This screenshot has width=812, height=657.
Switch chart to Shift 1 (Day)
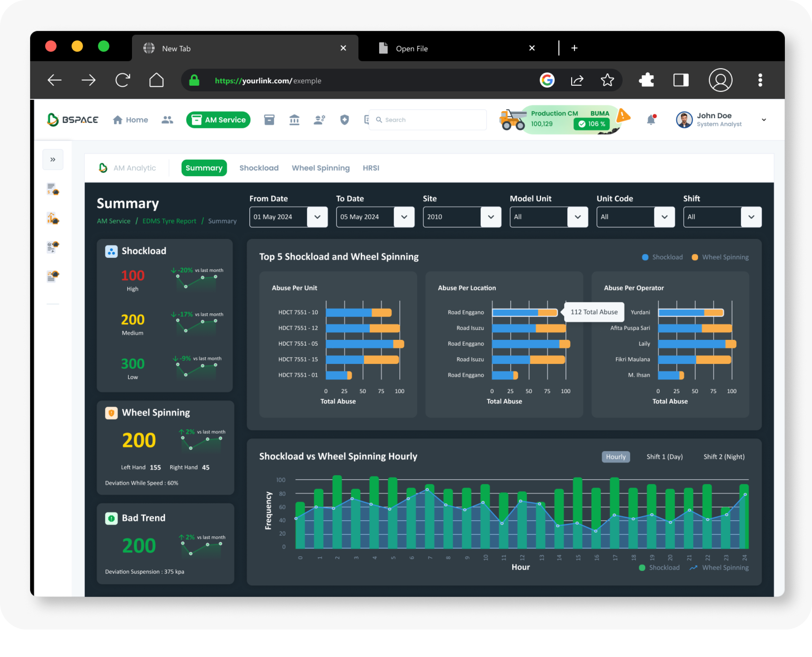click(x=664, y=457)
